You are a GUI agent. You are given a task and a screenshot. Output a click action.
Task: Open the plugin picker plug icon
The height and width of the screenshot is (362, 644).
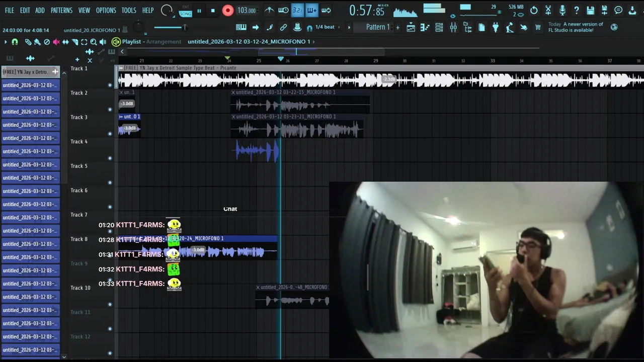496,27
